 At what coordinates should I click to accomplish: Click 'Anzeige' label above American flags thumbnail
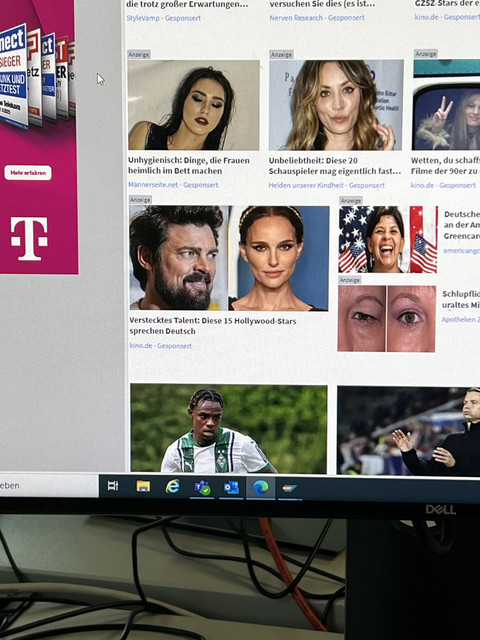pos(351,200)
